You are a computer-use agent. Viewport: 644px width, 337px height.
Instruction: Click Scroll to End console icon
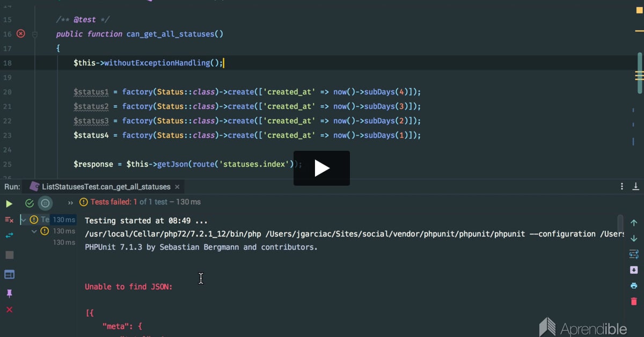[634, 270]
